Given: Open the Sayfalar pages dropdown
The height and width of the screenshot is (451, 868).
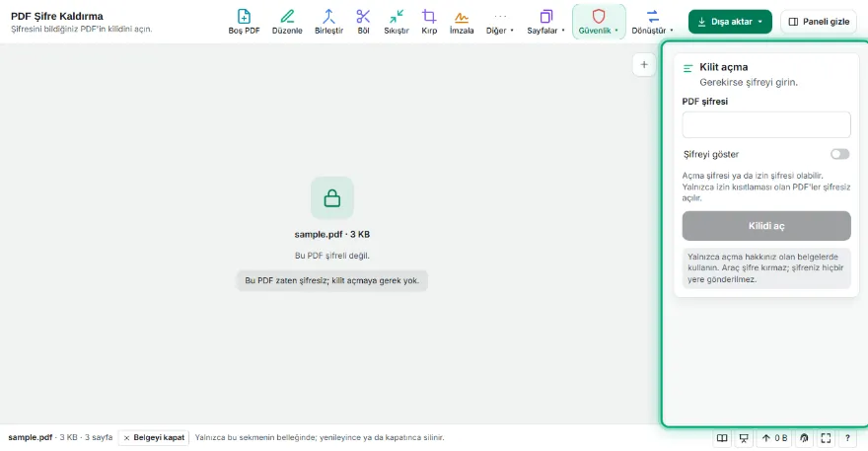Looking at the screenshot, I should point(545,22).
